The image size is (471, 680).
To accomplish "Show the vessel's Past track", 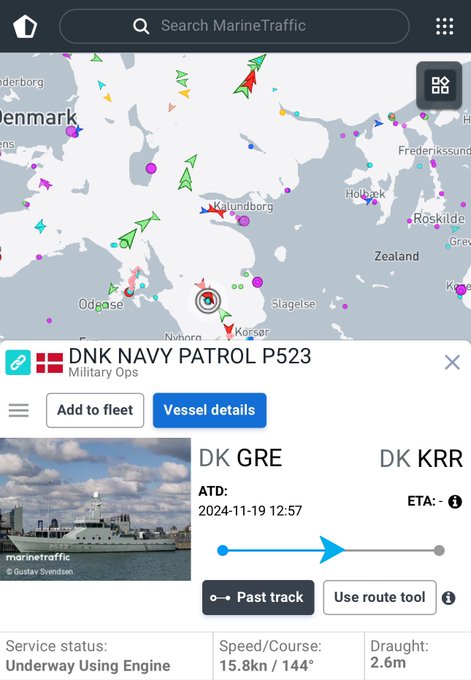I will (258, 597).
